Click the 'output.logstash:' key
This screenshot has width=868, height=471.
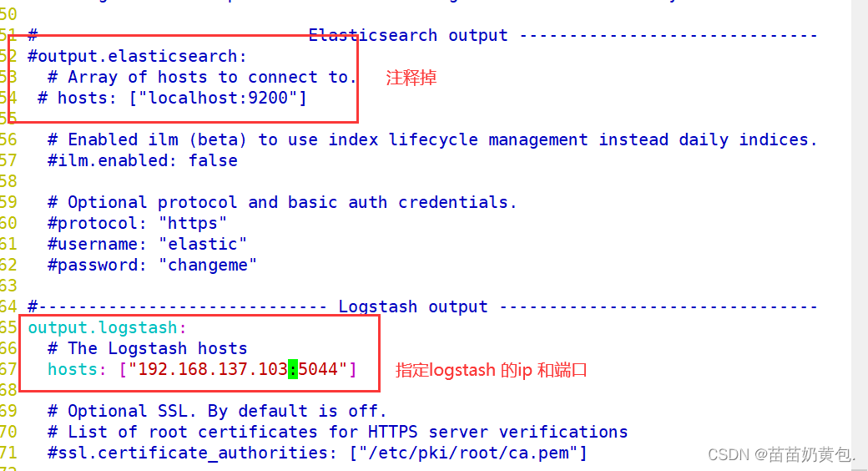click(108, 327)
